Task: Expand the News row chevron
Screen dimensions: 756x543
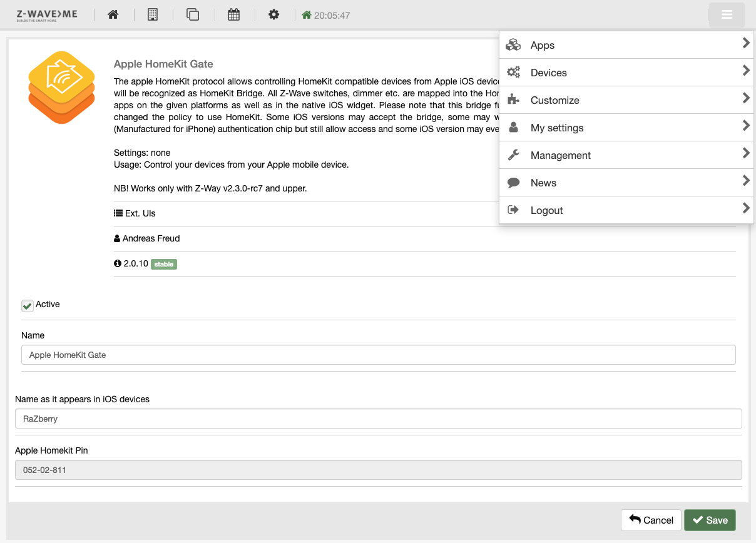Action: pos(746,181)
